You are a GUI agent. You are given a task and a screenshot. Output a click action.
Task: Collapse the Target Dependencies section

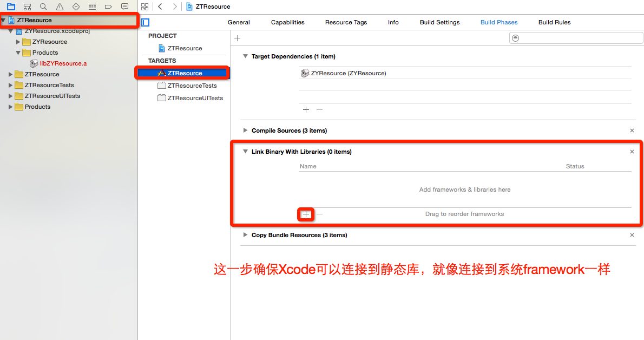[245, 56]
